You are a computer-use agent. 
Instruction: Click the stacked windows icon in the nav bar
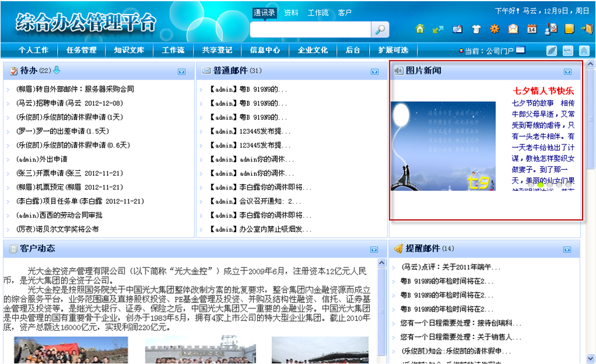[568, 51]
